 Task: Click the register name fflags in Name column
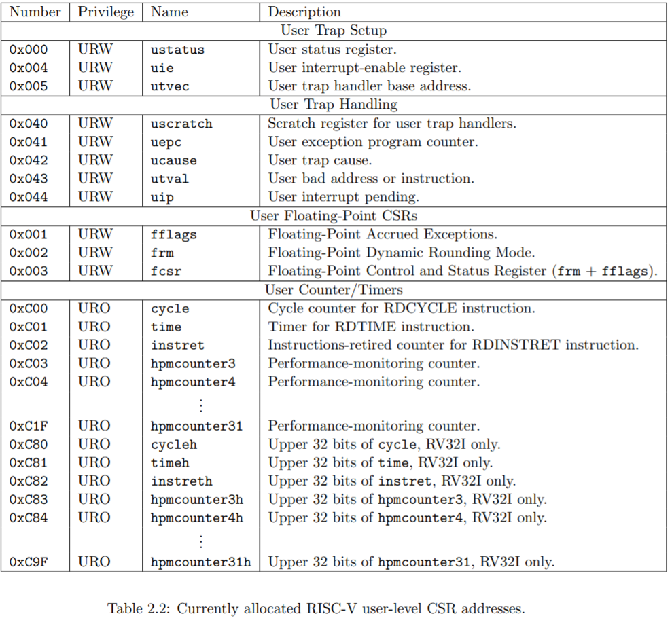173,235
